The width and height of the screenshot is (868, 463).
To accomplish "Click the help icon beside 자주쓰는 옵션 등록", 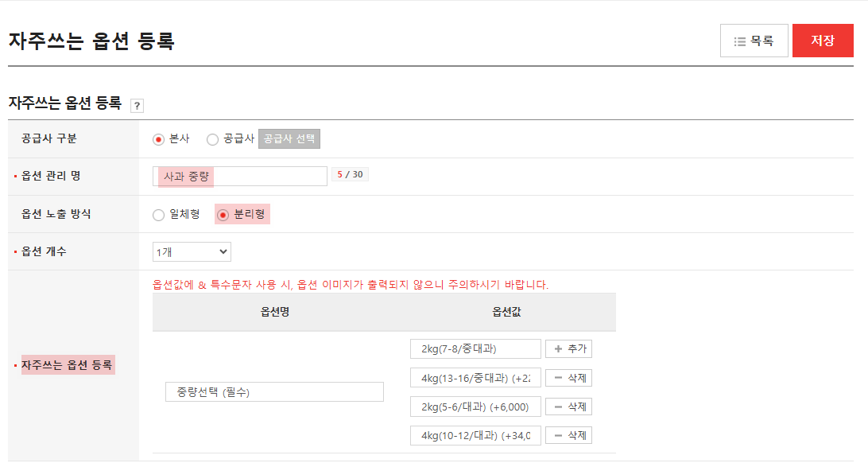I will [x=138, y=105].
